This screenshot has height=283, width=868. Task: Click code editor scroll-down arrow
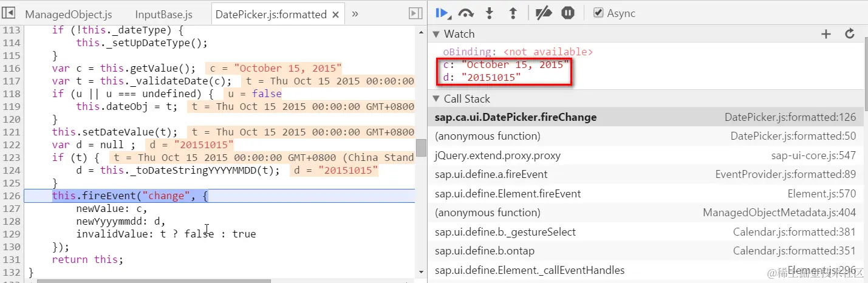(421, 272)
